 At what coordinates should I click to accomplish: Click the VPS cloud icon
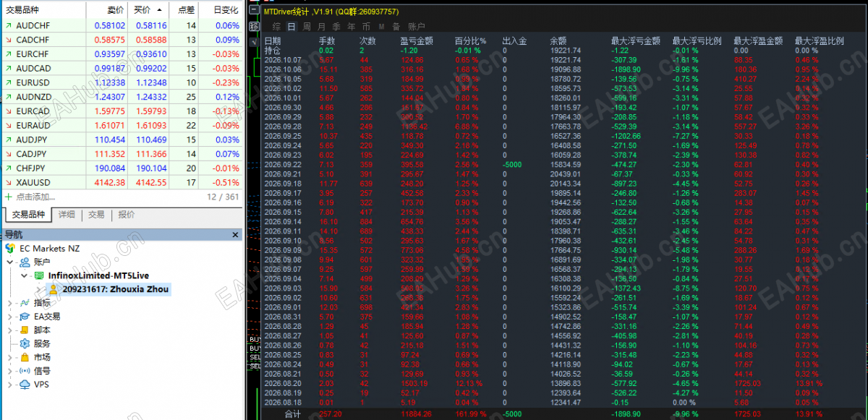(x=25, y=385)
